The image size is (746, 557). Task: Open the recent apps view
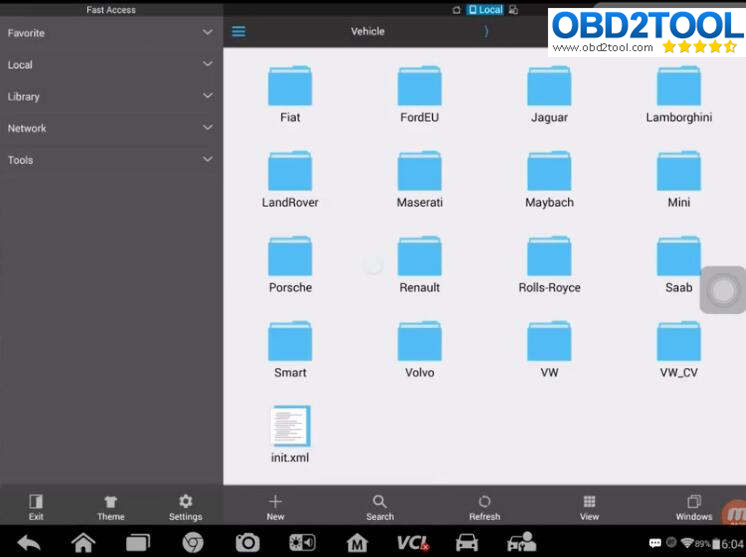(138, 543)
